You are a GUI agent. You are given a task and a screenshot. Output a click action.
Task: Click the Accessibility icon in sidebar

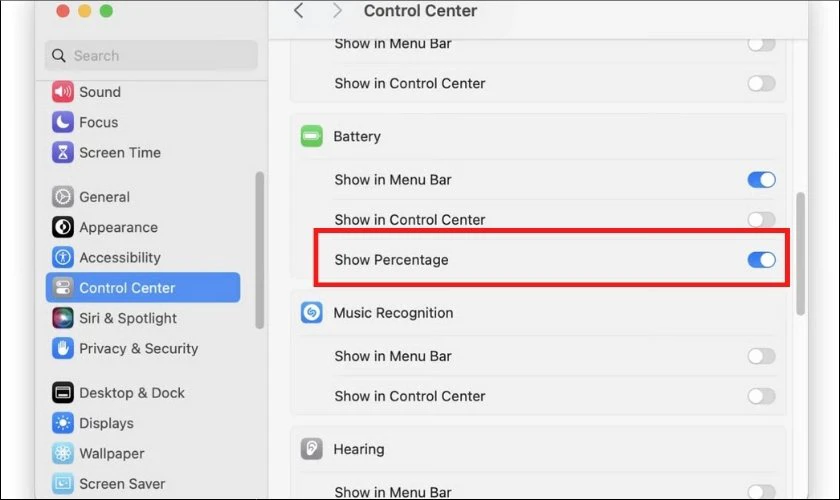tap(63, 258)
